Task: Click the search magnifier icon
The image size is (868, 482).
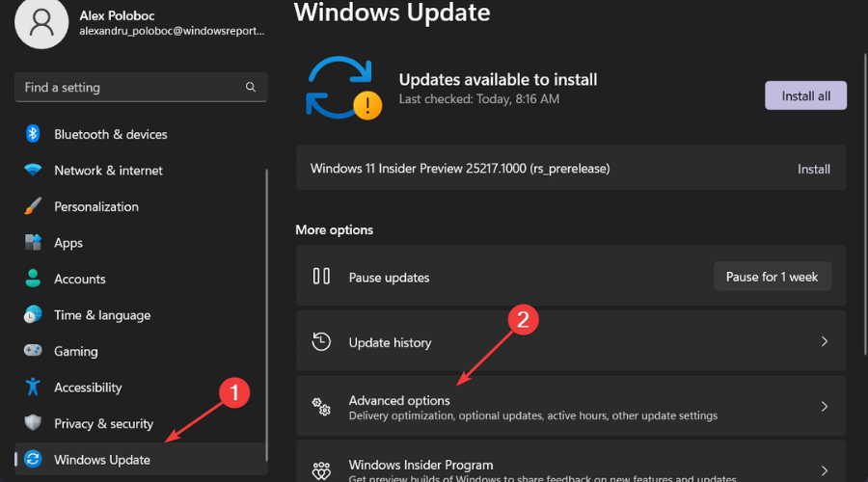Action: click(251, 87)
